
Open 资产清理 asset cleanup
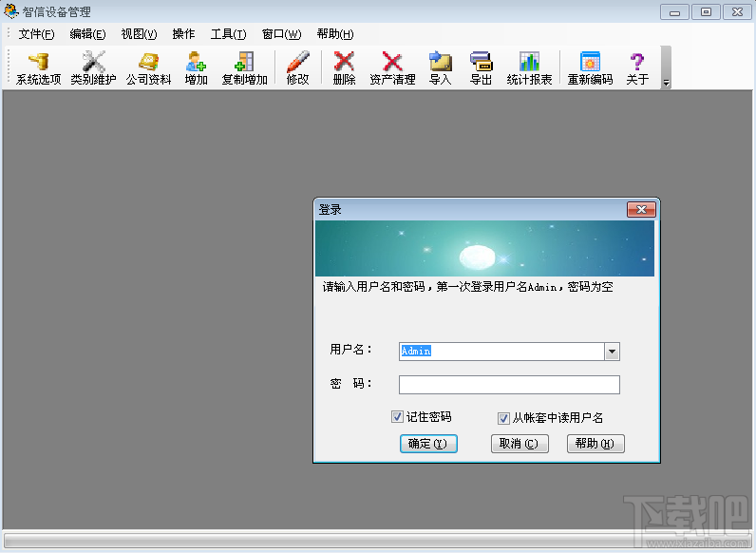392,68
